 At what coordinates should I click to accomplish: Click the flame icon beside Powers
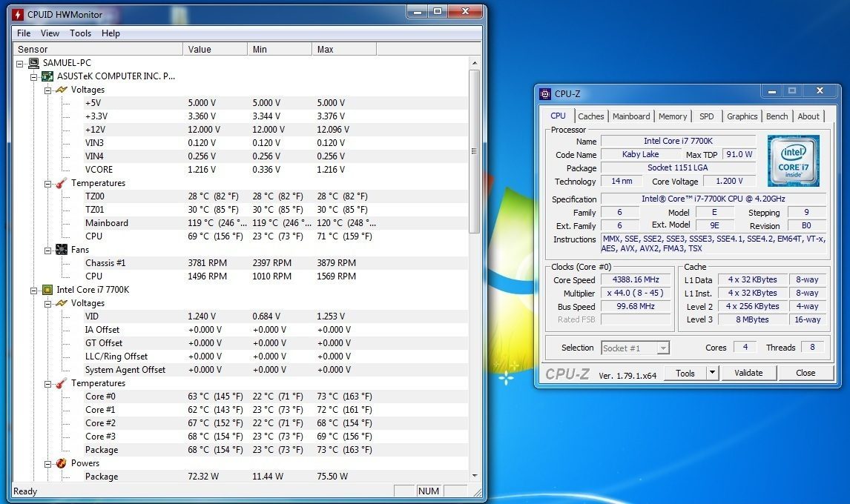pos(62,463)
